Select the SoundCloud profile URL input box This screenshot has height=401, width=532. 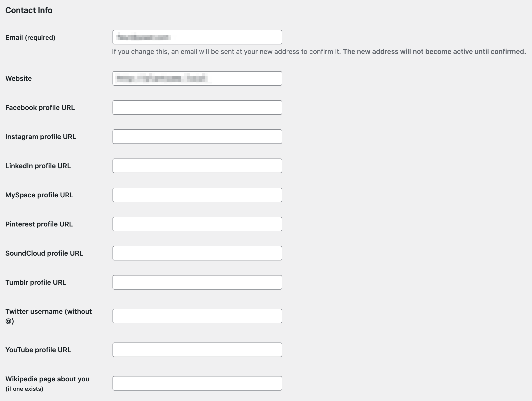coord(197,253)
